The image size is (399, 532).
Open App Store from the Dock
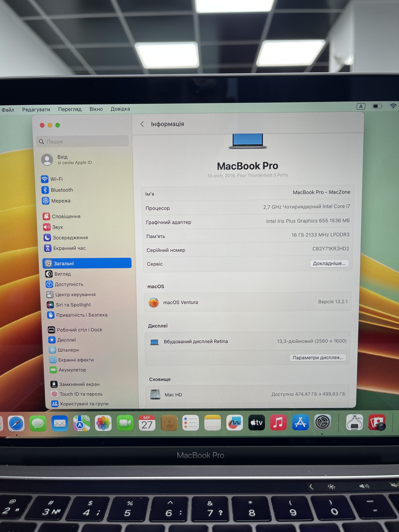300,422
